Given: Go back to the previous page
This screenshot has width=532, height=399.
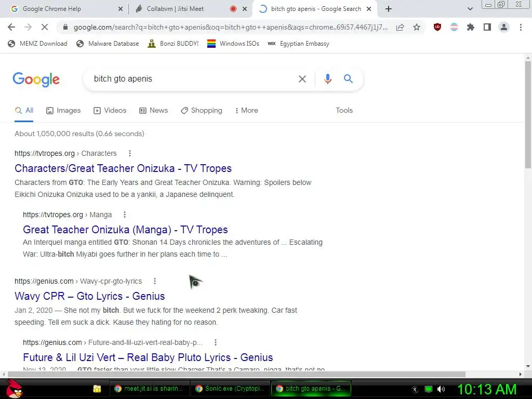Looking at the screenshot, I should coord(11,27).
